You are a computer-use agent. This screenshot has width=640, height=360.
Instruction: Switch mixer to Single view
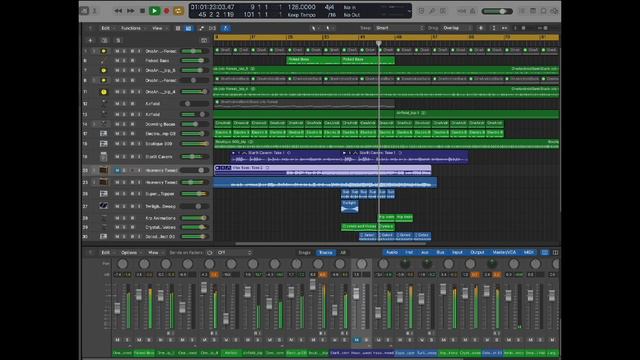point(304,253)
